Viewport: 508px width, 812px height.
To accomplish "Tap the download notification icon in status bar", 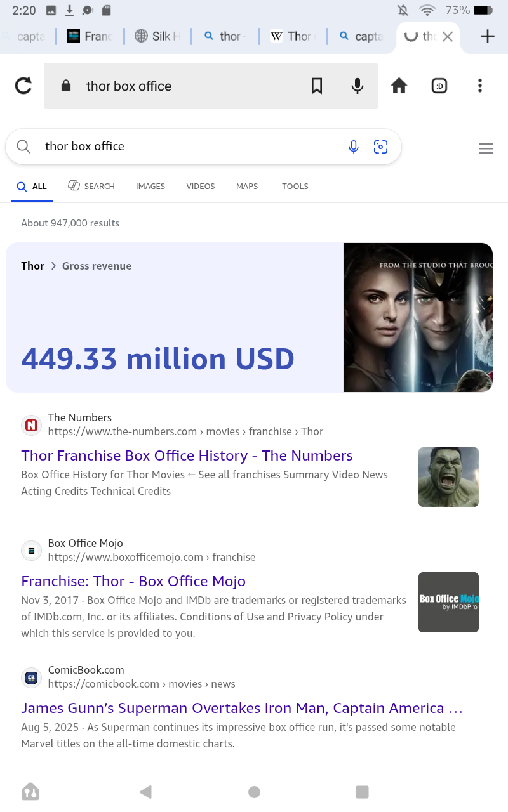I will point(69,10).
